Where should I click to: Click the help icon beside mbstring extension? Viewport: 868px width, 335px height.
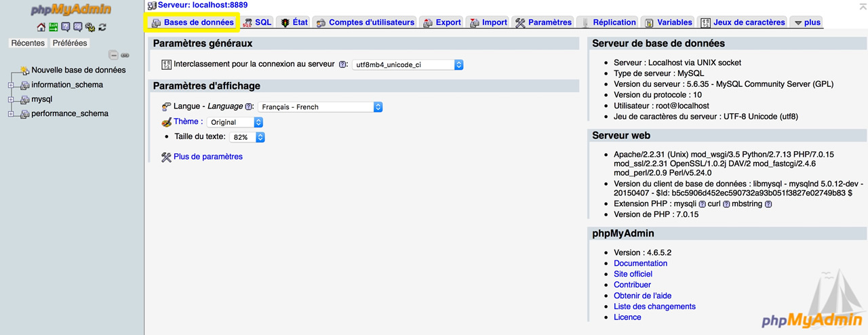click(768, 203)
